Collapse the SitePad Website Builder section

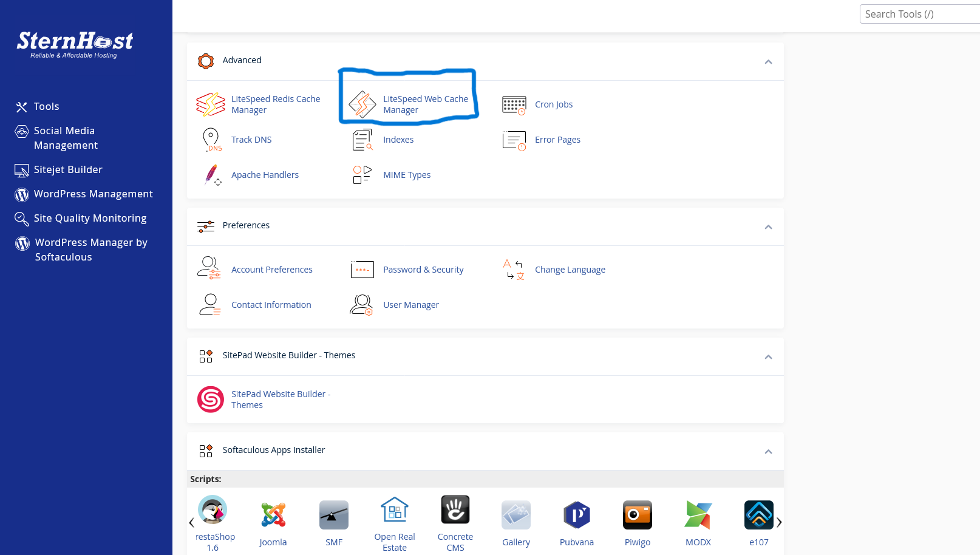(x=768, y=357)
